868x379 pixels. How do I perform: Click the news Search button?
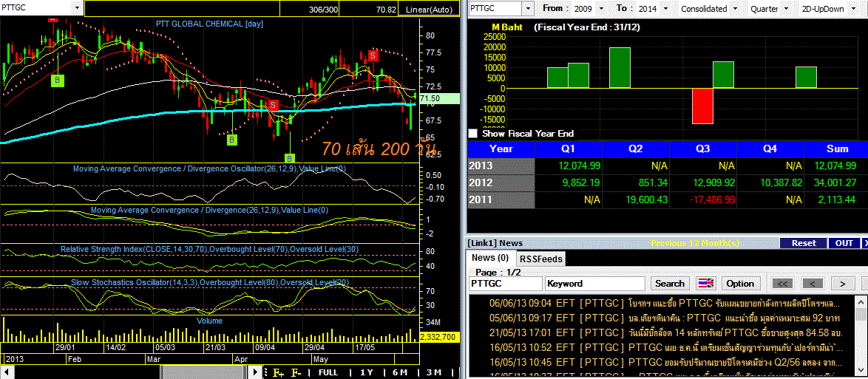click(x=670, y=283)
